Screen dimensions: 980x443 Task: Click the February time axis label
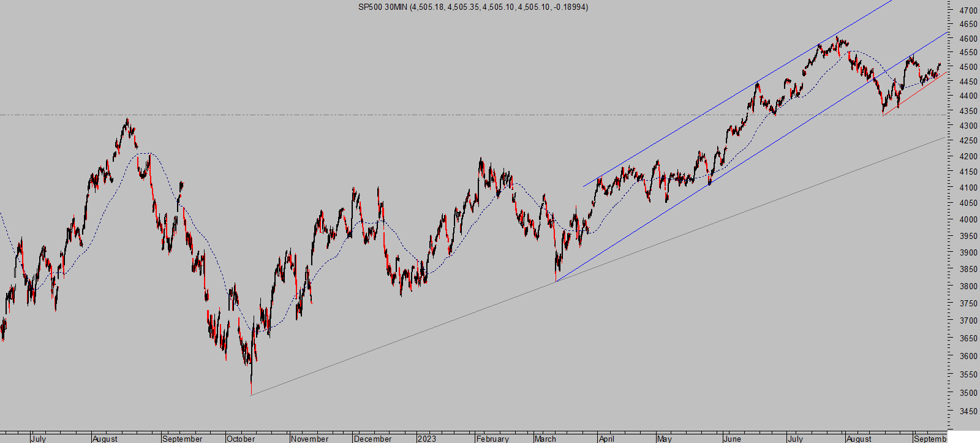[492, 439]
